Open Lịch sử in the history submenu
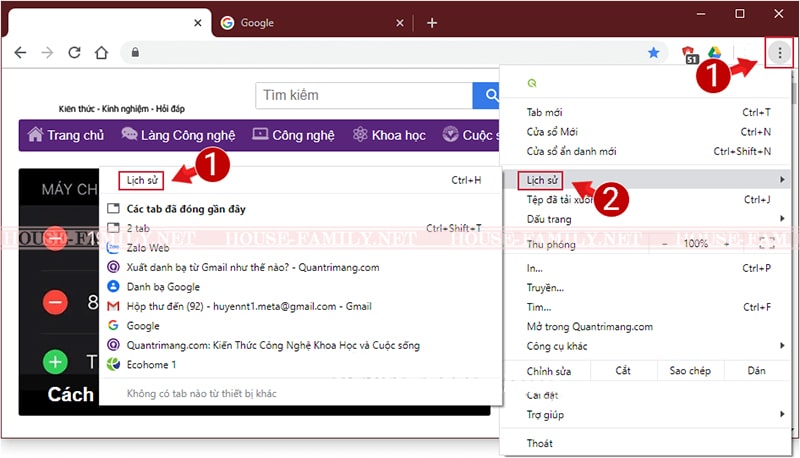The image size is (800, 458). click(301, 180)
